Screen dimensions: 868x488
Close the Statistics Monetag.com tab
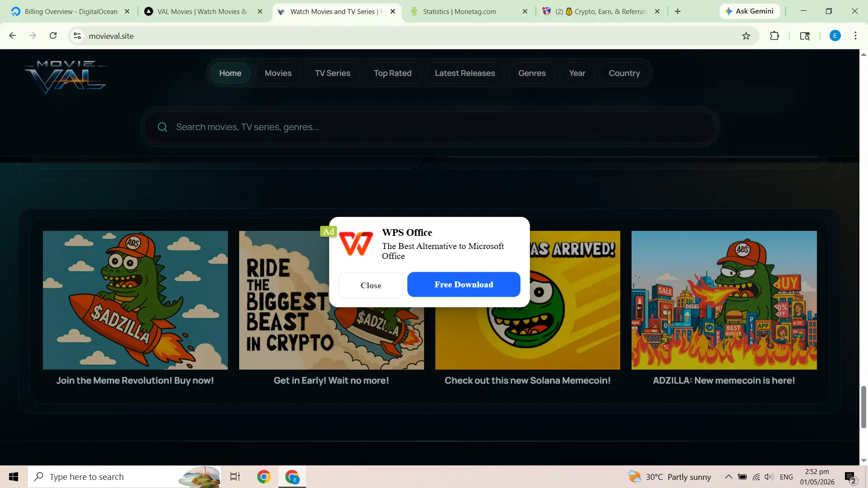point(525,11)
